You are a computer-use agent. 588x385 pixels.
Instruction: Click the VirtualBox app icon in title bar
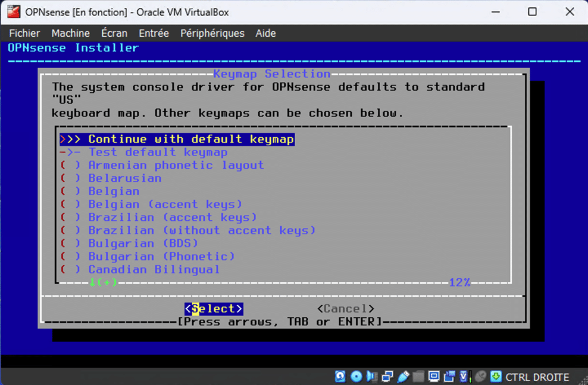pyautogui.click(x=14, y=11)
